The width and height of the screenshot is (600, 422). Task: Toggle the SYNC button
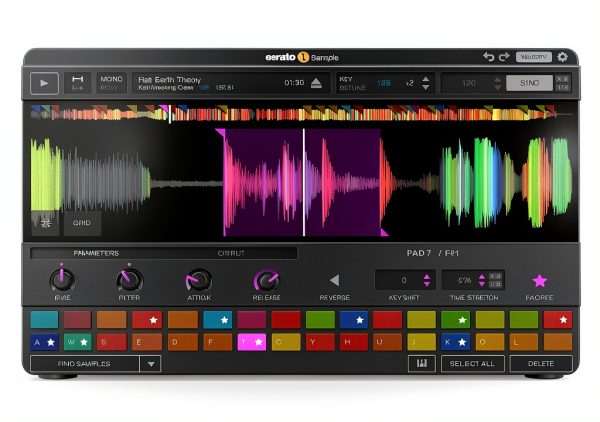(529, 83)
